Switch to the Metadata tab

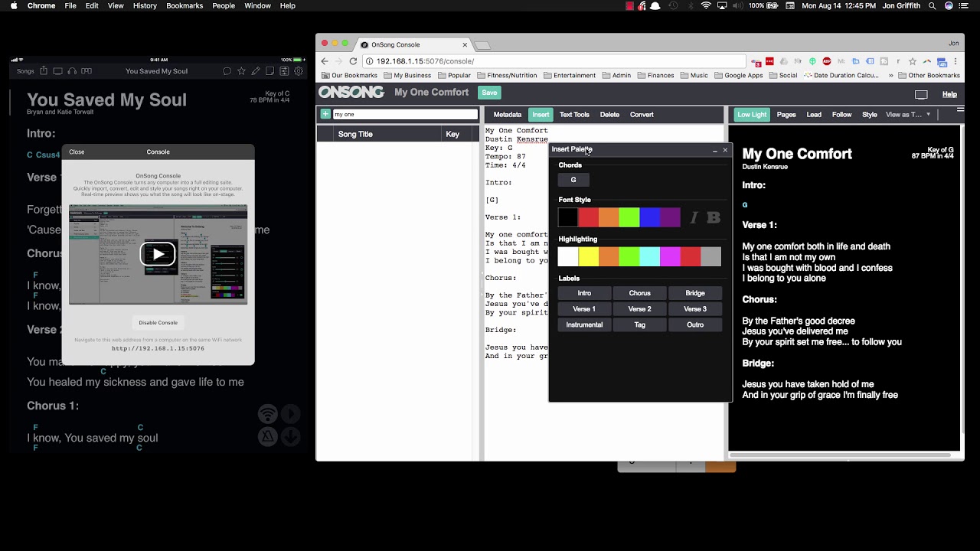[x=507, y=115]
